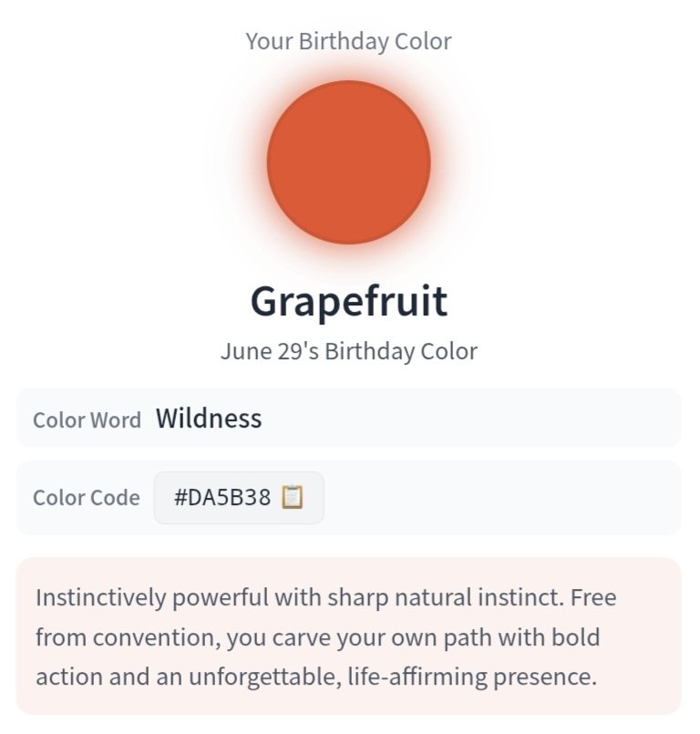Click the word "Free" ending first description line
Screen dimensions: 700x734
click(x=593, y=597)
